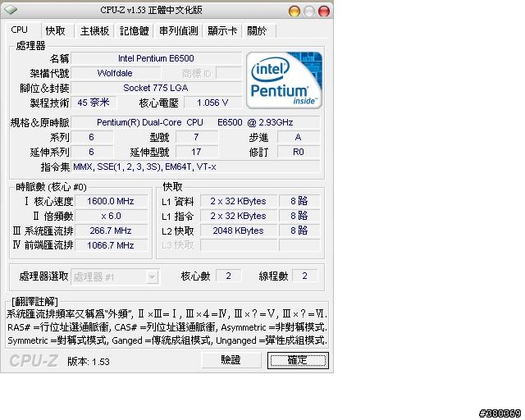Click the empty 商標 ID field
Image resolution: width=525 pixels, height=420 pixels.
(x=229, y=73)
